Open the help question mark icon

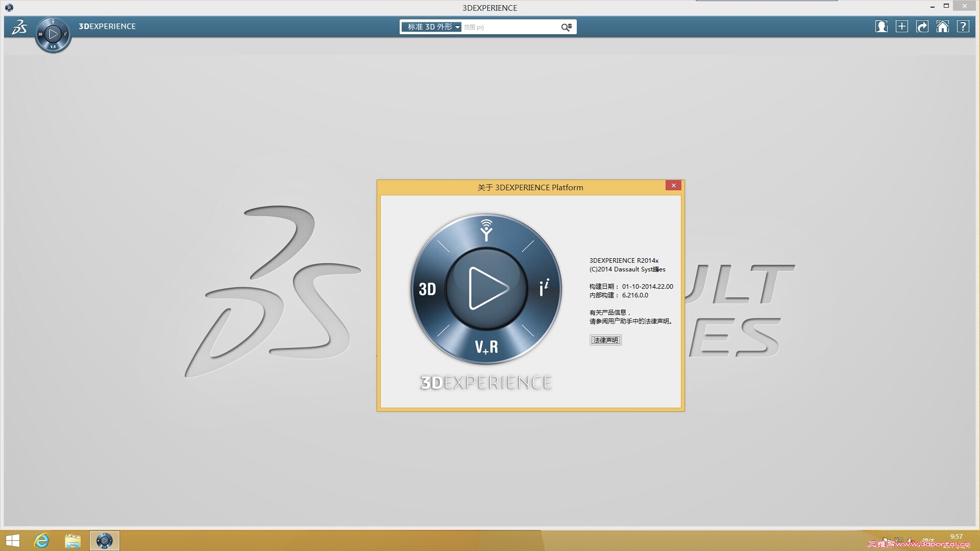963,27
